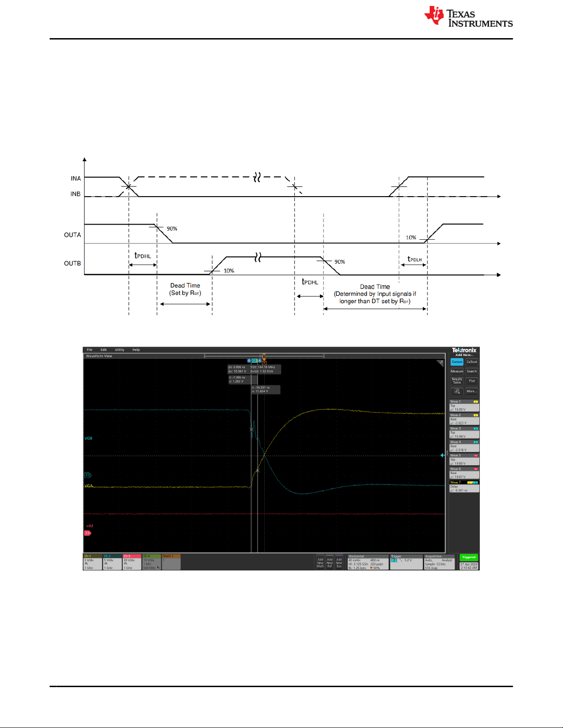Click the Search button
This screenshot has height=728, width=563.
click(472, 371)
